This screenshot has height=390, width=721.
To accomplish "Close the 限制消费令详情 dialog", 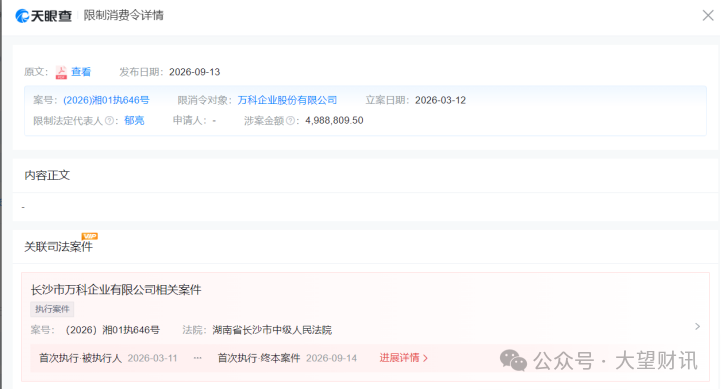I will [x=708, y=15].
